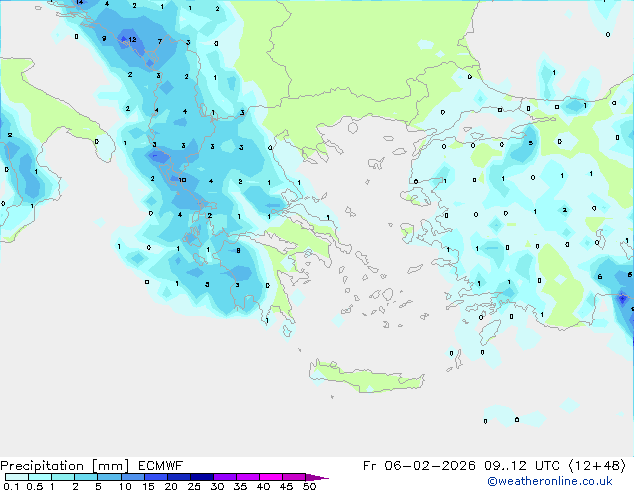The height and width of the screenshot is (490, 634).
Task: Click the above-50 legend arrow tip
Action: click(317, 477)
